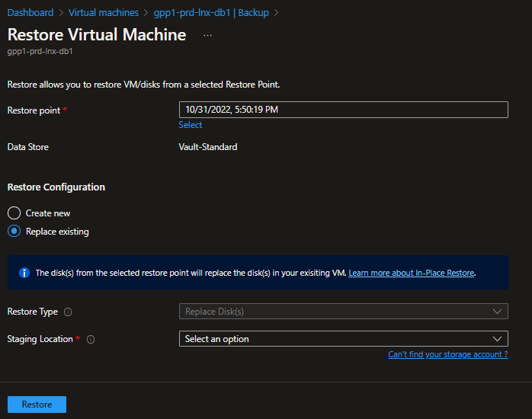Screen dimensions: 532x419
Task: Go to Dashboard breadcrumb
Action: 30,12
